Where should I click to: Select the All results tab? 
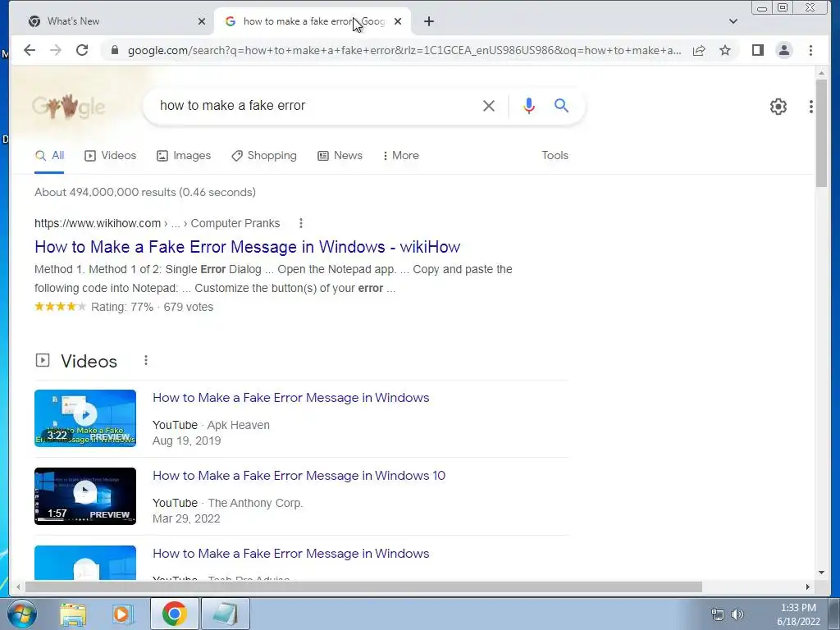click(49, 155)
